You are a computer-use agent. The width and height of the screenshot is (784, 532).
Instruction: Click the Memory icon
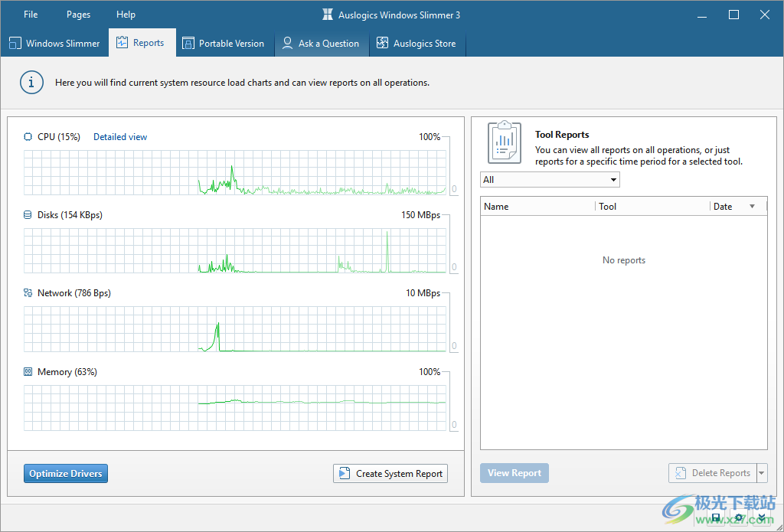pos(28,372)
